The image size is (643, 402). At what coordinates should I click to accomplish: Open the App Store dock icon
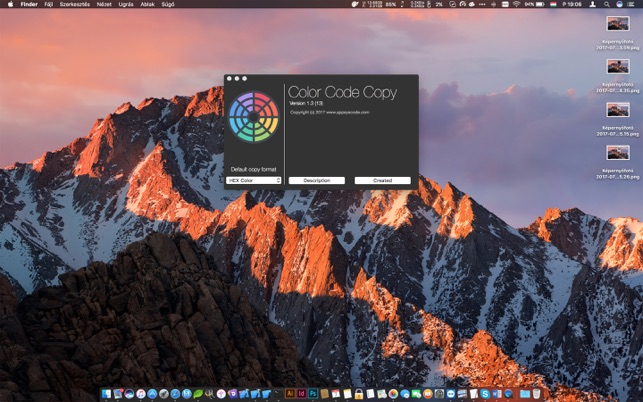152,394
